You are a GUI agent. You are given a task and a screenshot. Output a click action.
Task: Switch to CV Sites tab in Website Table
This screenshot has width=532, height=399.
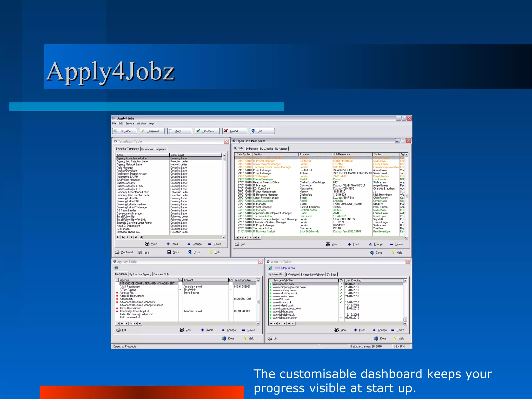click(x=332, y=275)
